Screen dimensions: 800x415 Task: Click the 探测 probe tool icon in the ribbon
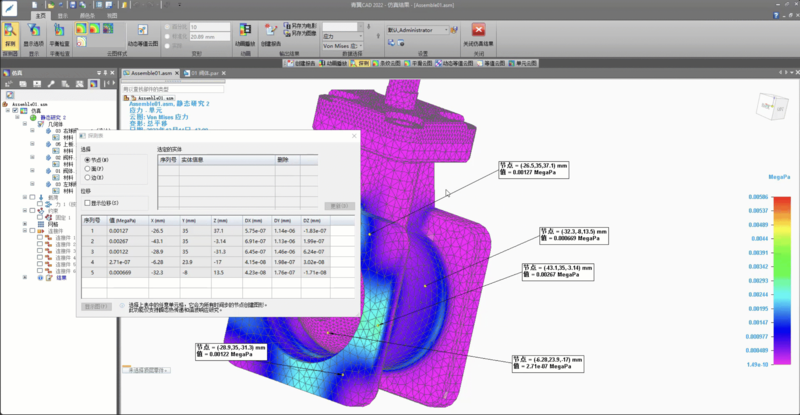click(10, 32)
